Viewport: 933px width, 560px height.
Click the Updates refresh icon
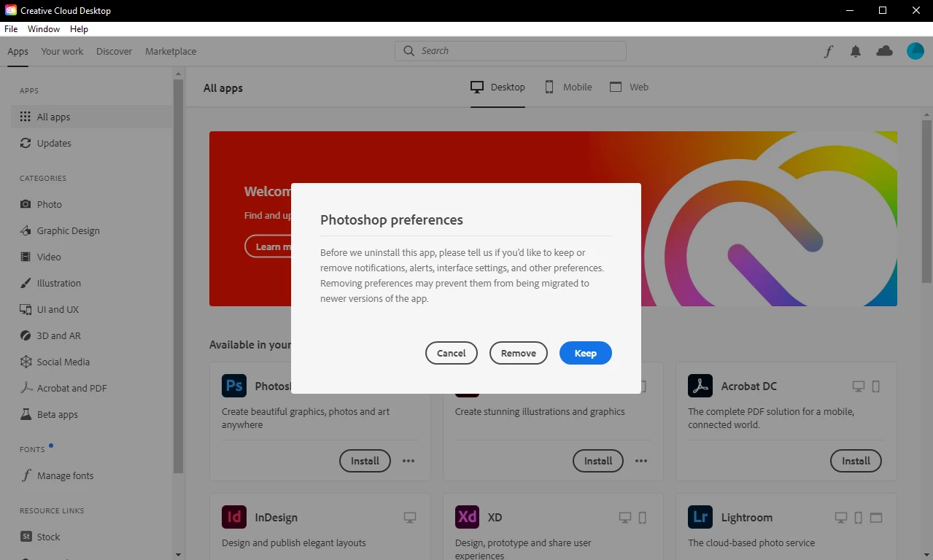click(26, 143)
